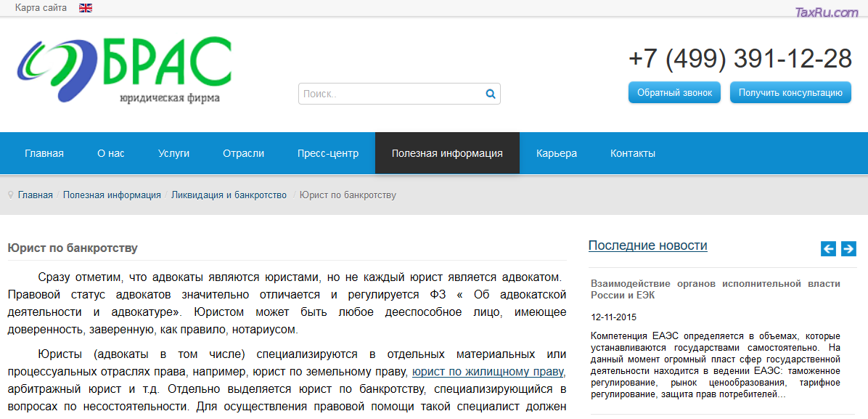Open homepage via the БРАС company logo
The image size is (868, 419).
(123, 69)
